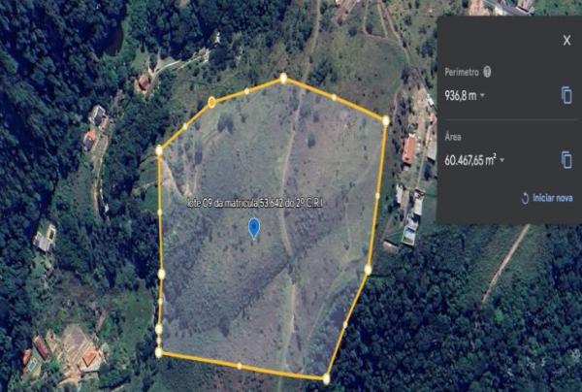Select the bottom-right corner vertex of the polygon

[x=326, y=379]
